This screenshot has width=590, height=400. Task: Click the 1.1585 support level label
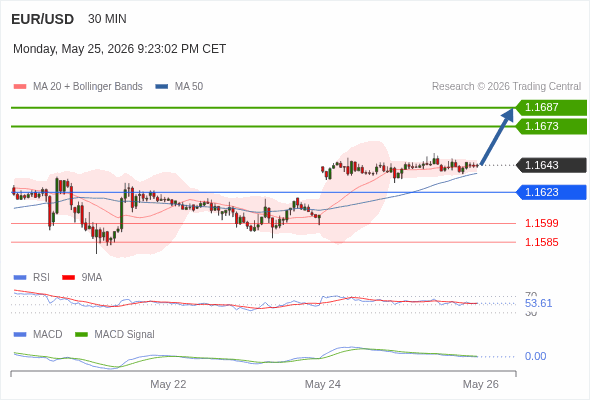pos(541,242)
